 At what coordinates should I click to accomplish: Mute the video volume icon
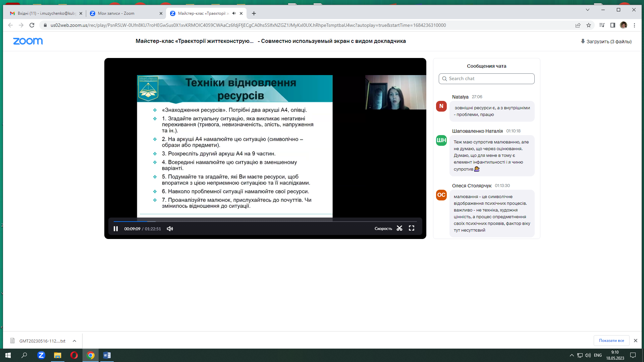pos(170,229)
